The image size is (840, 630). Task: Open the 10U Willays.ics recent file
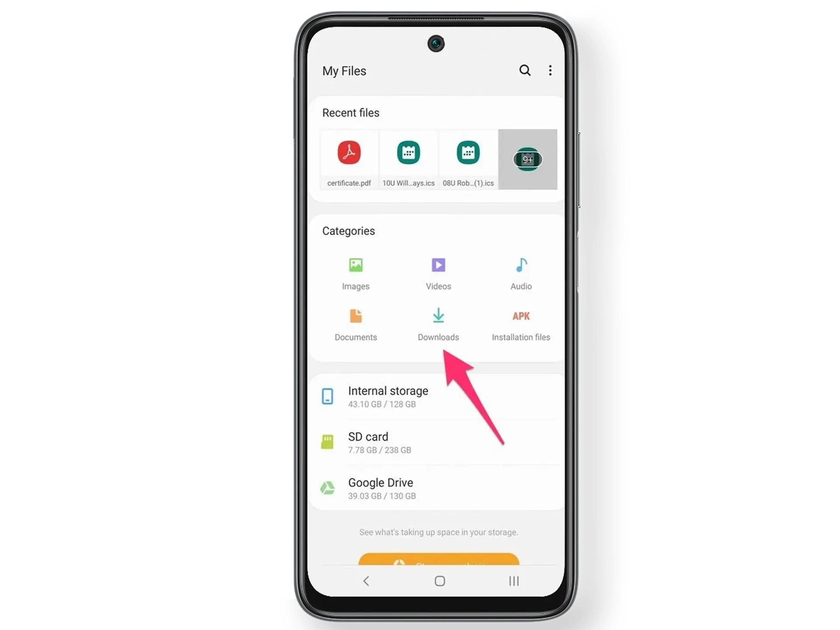[407, 159]
